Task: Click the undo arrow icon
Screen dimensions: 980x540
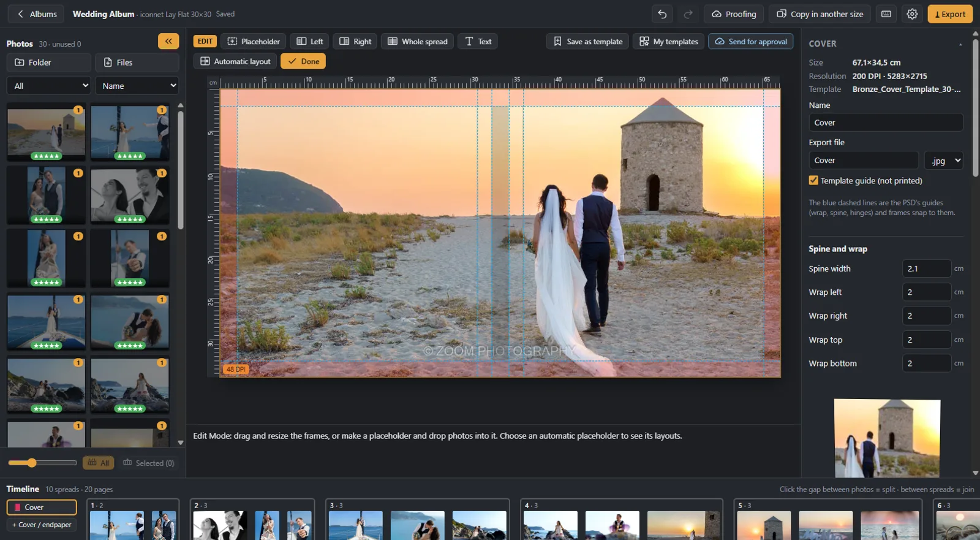Action: (x=662, y=14)
